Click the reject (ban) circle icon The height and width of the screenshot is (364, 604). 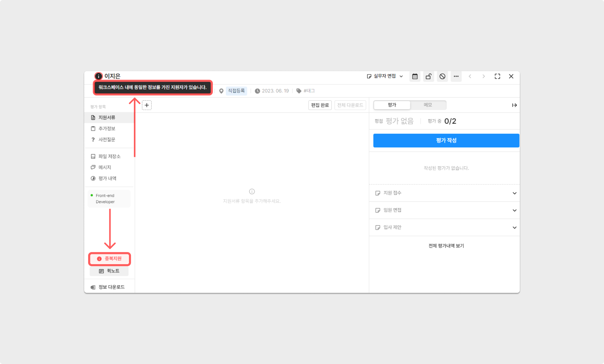click(442, 76)
